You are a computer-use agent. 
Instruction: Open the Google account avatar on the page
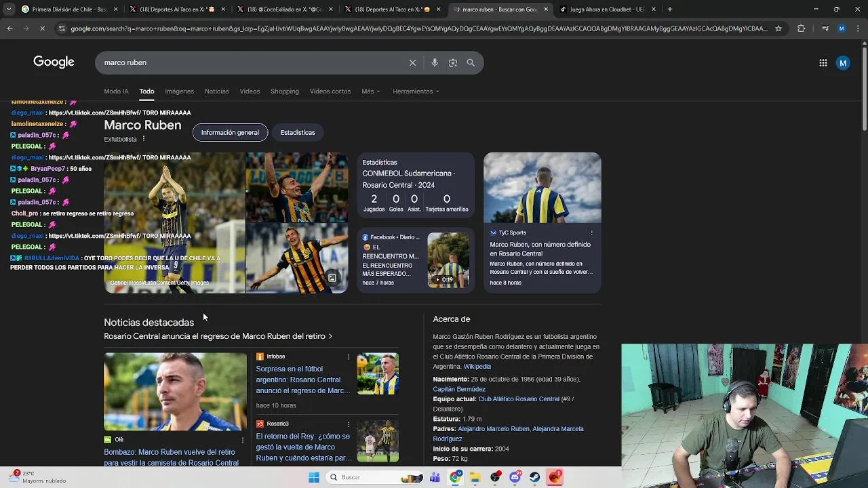click(x=843, y=63)
